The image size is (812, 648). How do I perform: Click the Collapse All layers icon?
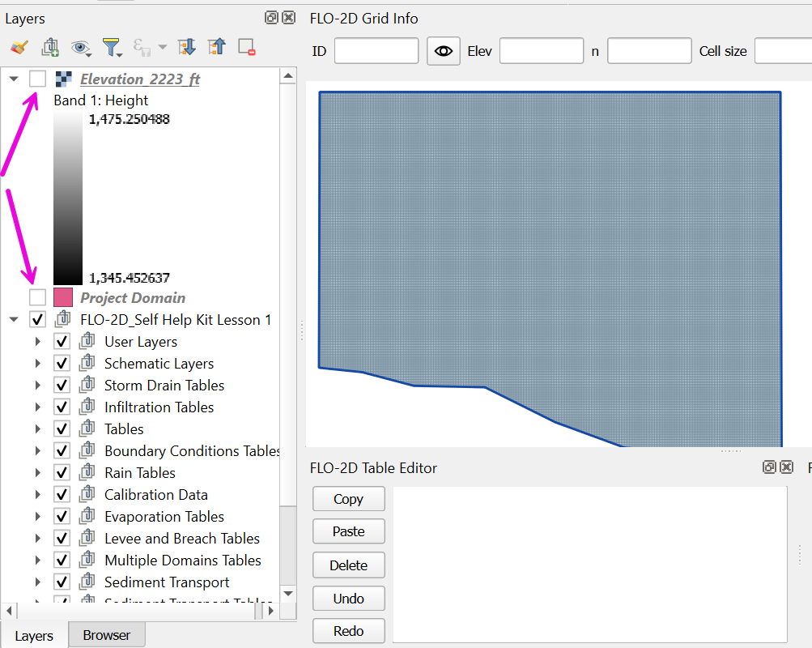(x=216, y=47)
